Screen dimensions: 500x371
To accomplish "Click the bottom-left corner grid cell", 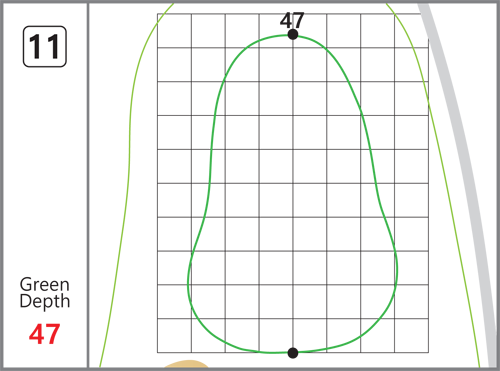I will pos(174,336).
